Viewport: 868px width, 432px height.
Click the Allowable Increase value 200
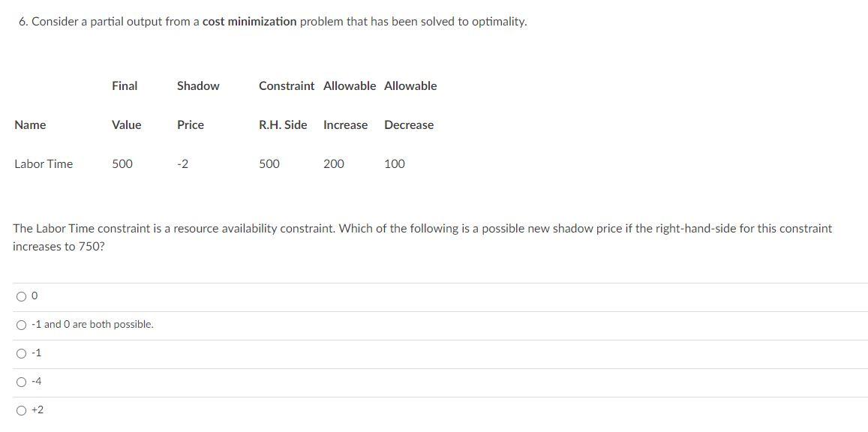(x=334, y=163)
